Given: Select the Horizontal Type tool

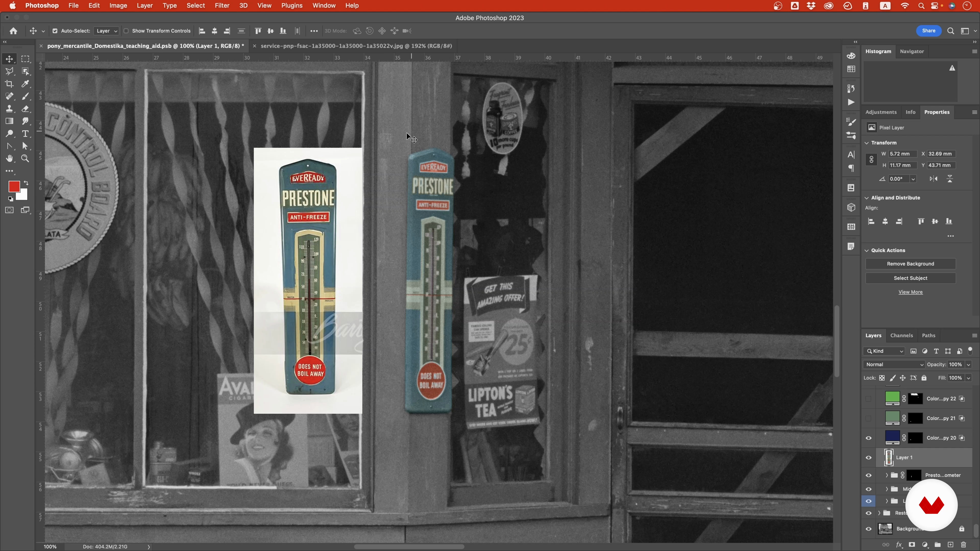Looking at the screenshot, I should click(x=26, y=134).
